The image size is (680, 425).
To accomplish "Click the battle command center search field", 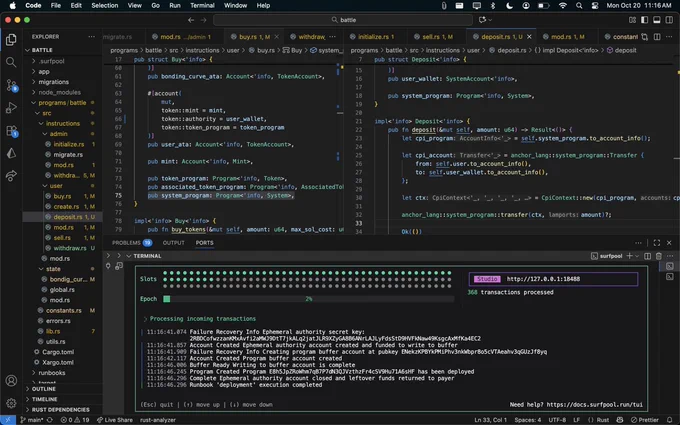I will (343, 20).
